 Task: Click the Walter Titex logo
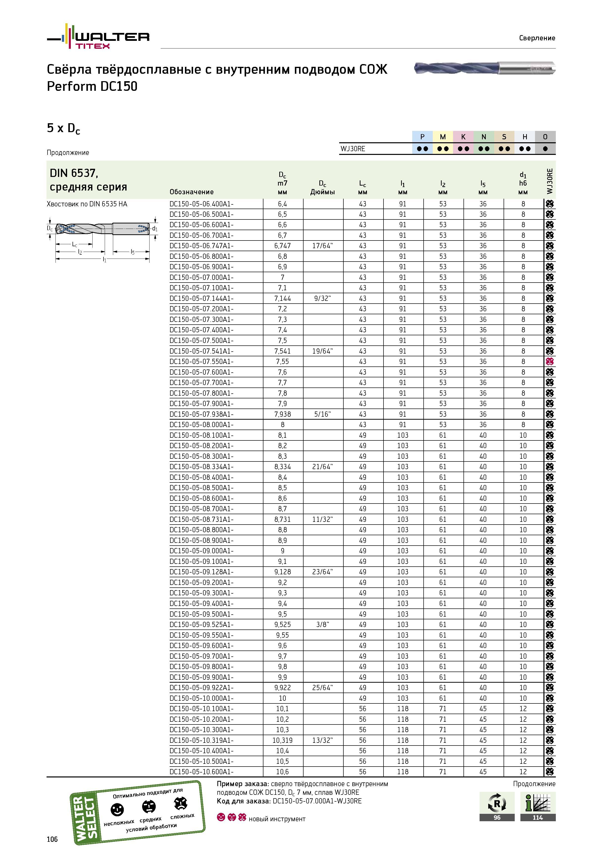pyautogui.click(x=98, y=36)
